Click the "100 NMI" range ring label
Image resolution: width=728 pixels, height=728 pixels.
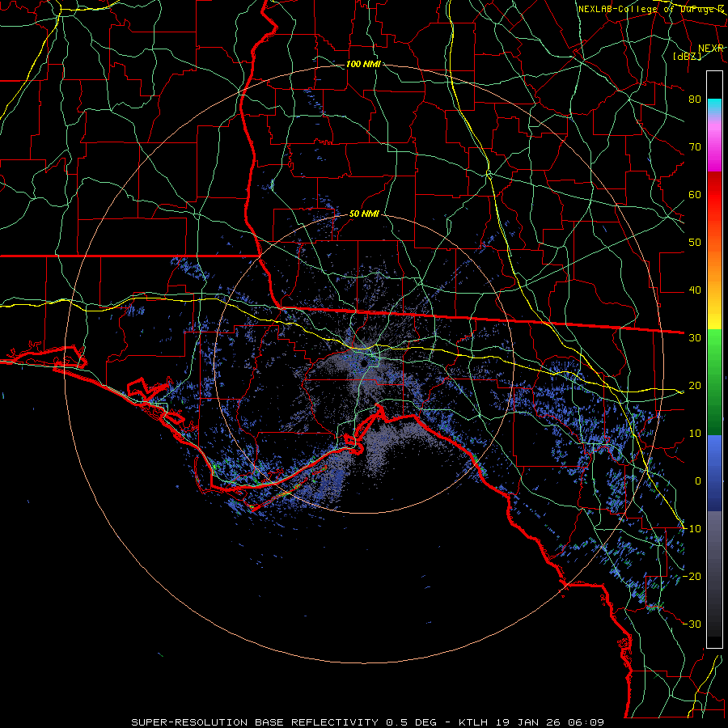coord(363,64)
